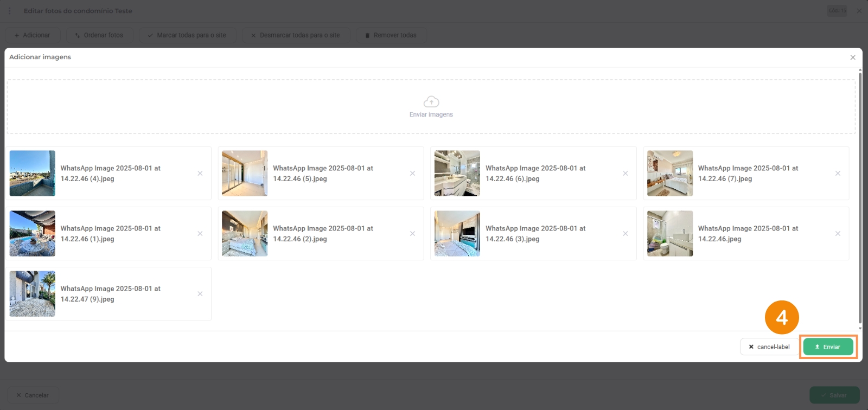Remove image 14.22.46 (1).jpeg from list
The image size is (868, 410).
coord(200,234)
